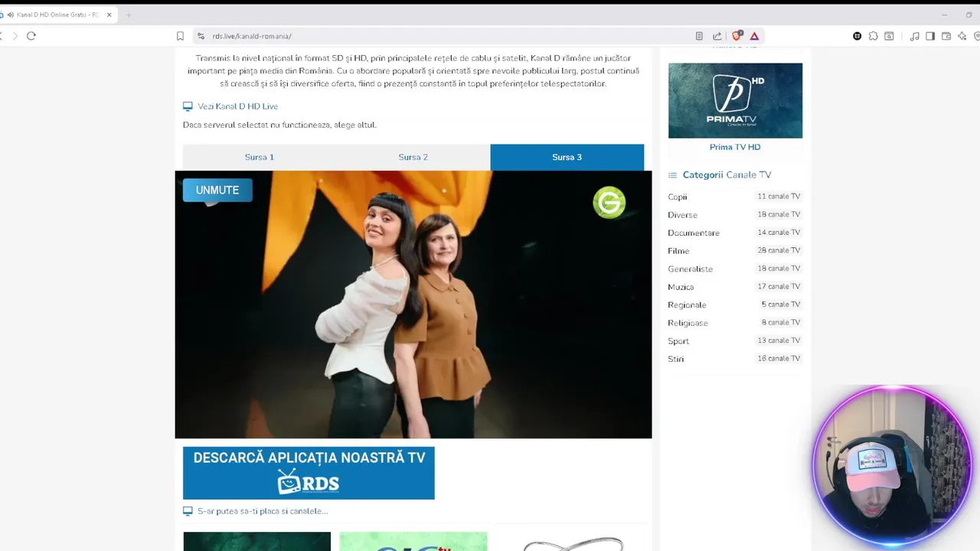Open the Prima TV HD link
Screen dimensions: 980x551
point(735,147)
